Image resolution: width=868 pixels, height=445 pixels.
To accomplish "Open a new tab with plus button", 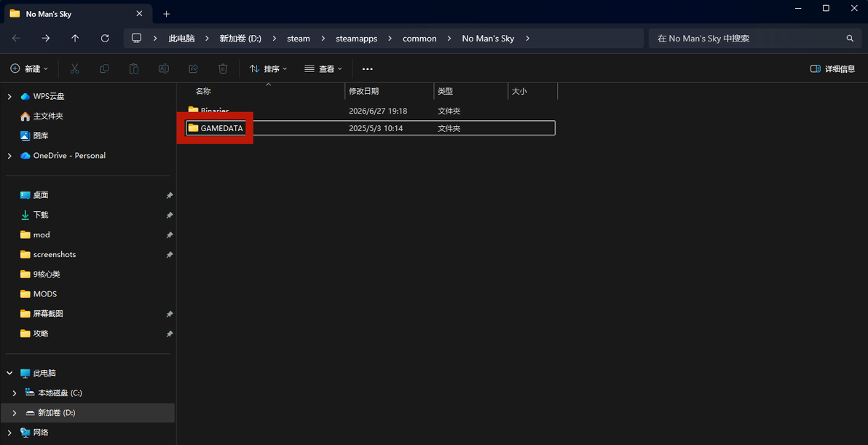I will point(167,14).
